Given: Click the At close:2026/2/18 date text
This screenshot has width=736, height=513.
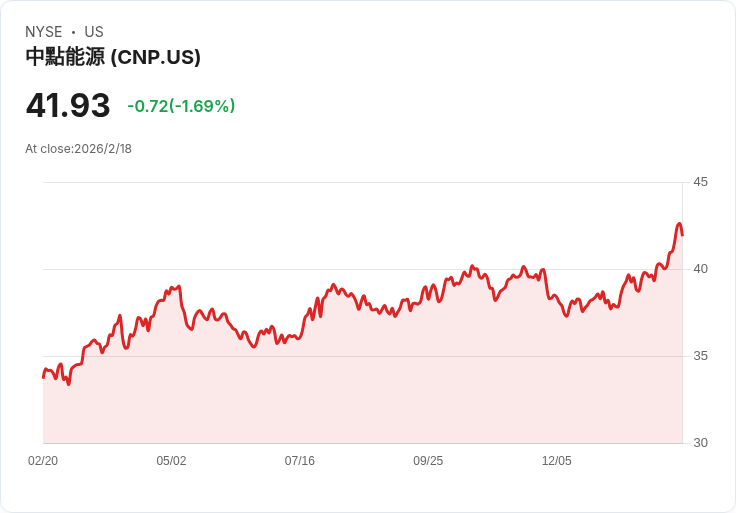Looking at the screenshot, I should point(79,149).
